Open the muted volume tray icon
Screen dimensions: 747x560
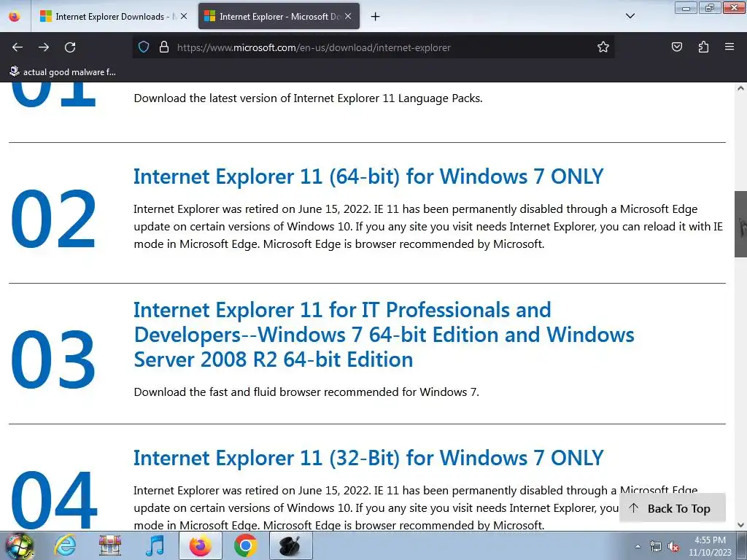[x=673, y=546]
